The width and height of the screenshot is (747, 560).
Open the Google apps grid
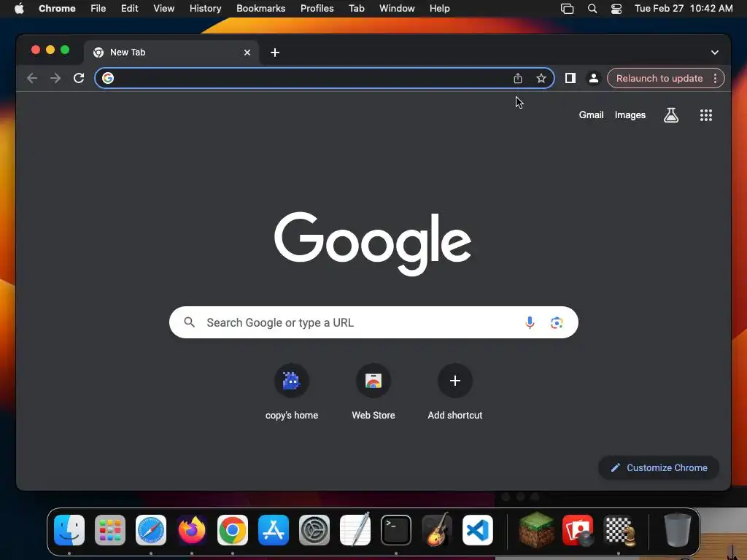pos(705,114)
